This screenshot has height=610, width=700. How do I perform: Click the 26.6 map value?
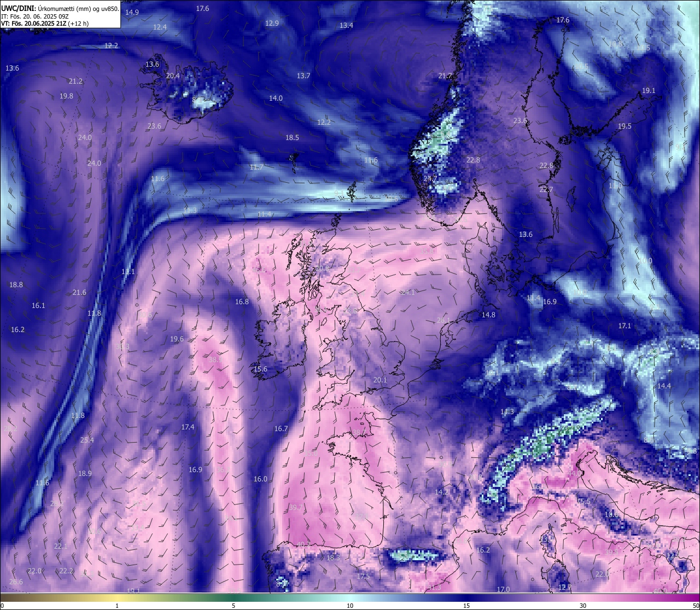(16, 582)
